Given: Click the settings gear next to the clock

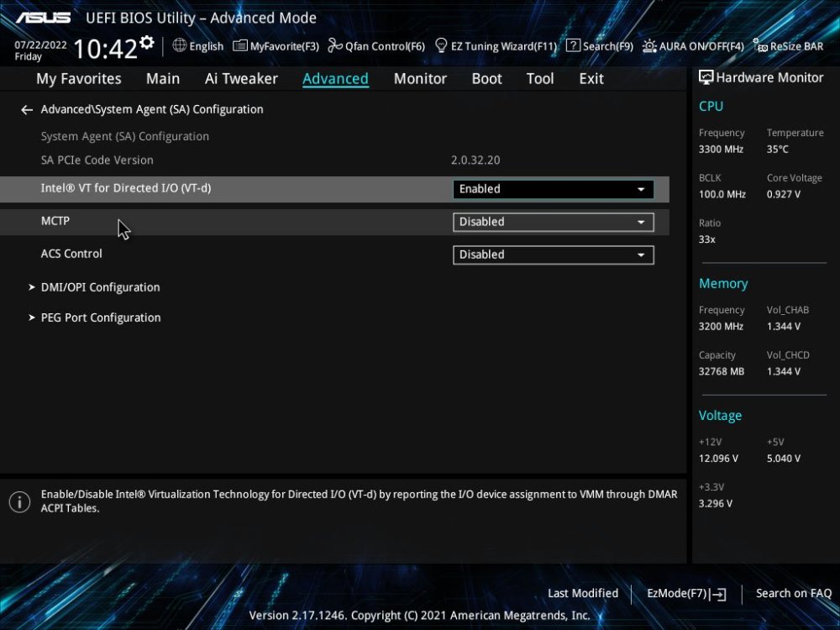Looking at the screenshot, I should point(147,42).
